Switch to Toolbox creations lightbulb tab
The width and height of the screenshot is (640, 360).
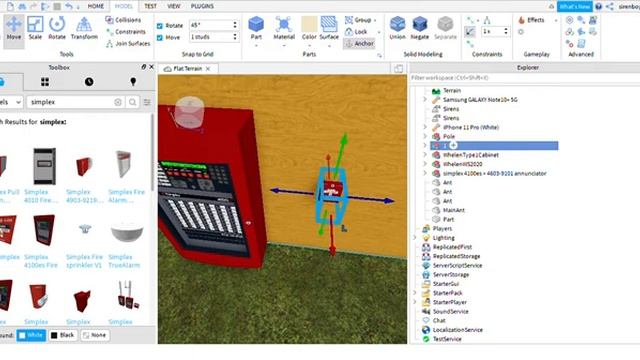pos(133,82)
